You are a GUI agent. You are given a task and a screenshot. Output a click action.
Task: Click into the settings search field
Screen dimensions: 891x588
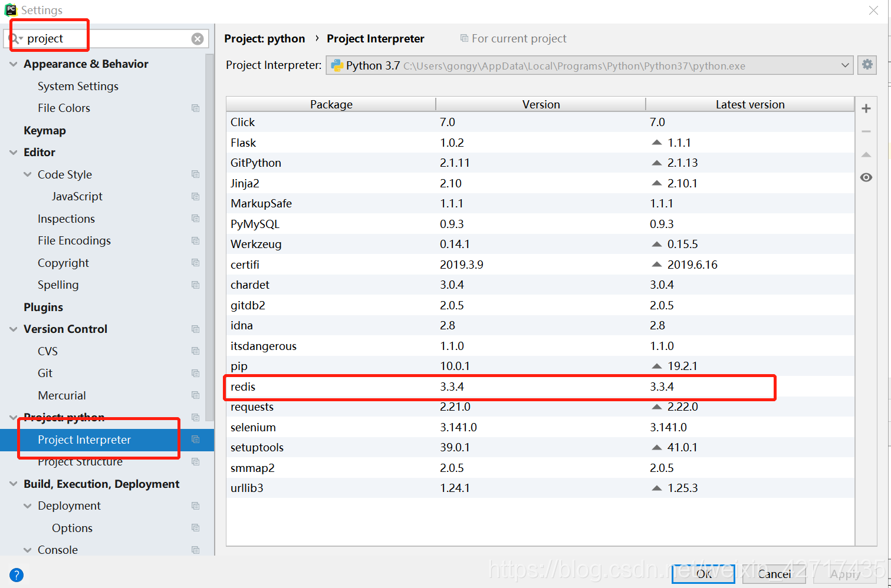pyautogui.click(x=106, y=38)
